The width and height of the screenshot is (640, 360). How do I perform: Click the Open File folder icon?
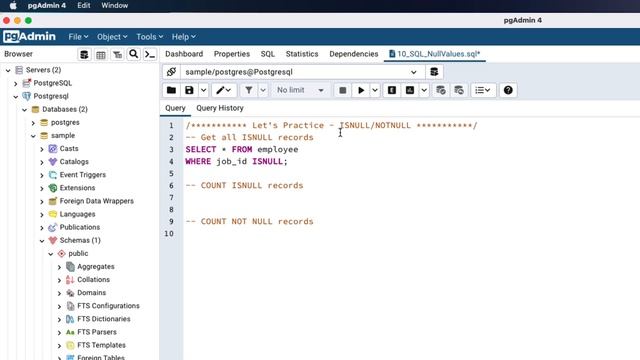point(171,90)
